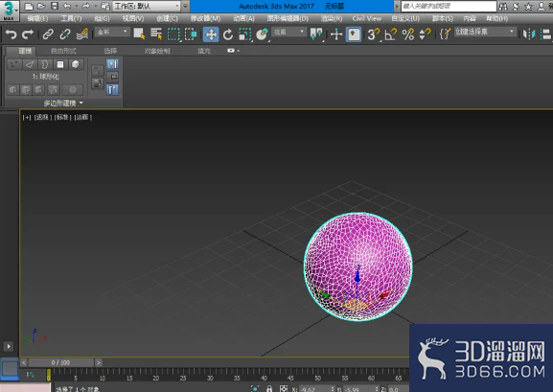
Task: Select Vertex sub-object level in ribbon
Action: click(14, 64)
